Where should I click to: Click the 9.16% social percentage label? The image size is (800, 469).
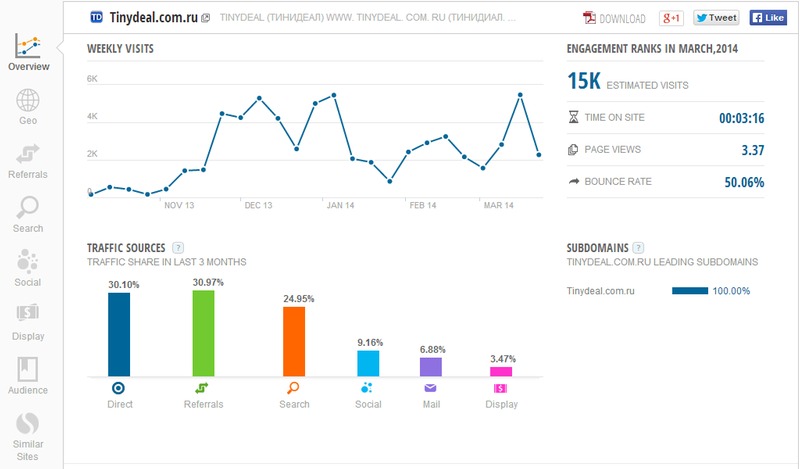[370, 342]
